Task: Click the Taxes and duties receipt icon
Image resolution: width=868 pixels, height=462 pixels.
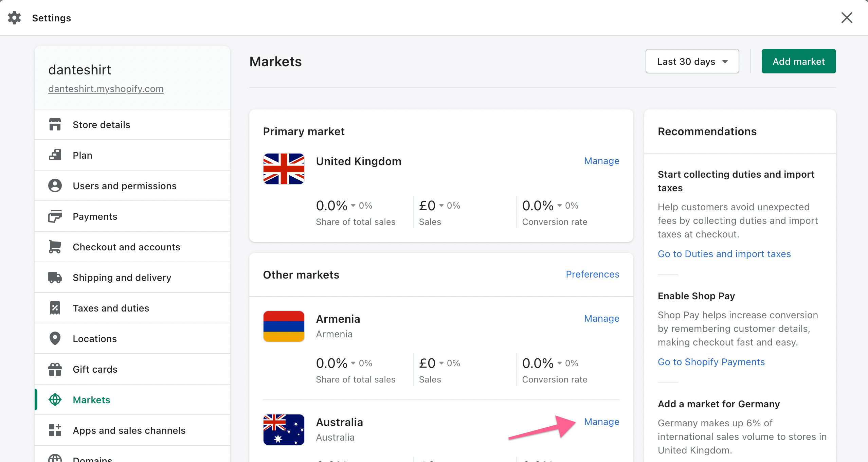Action: (x=55, y=308)
